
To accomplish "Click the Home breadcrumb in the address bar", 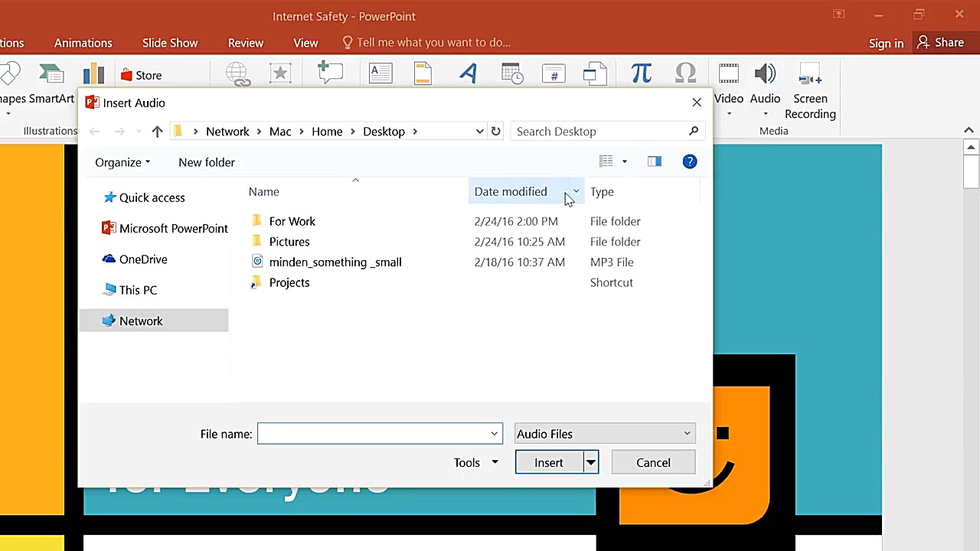I will coord(327,132).
